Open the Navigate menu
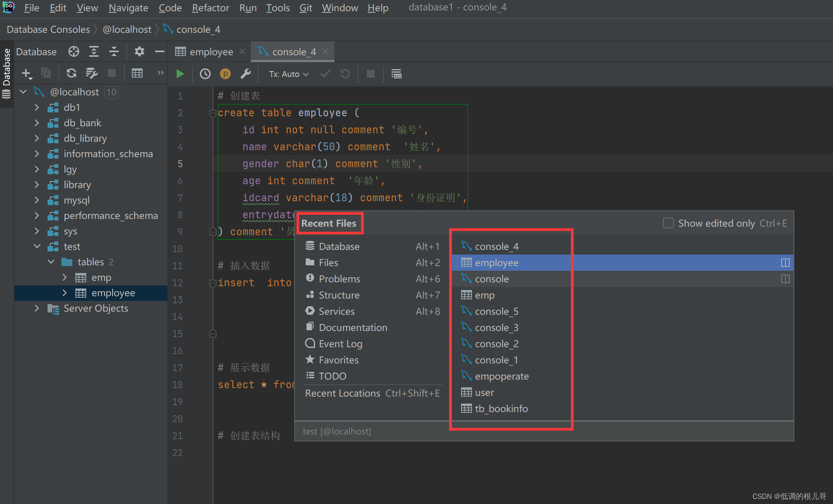Viewport: 833px width, 504px height. 128,8
